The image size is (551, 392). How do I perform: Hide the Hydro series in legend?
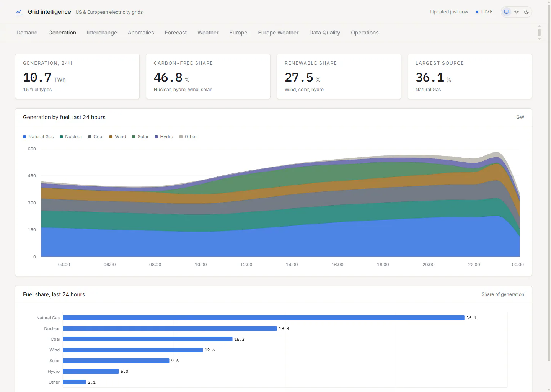(164, 137)
